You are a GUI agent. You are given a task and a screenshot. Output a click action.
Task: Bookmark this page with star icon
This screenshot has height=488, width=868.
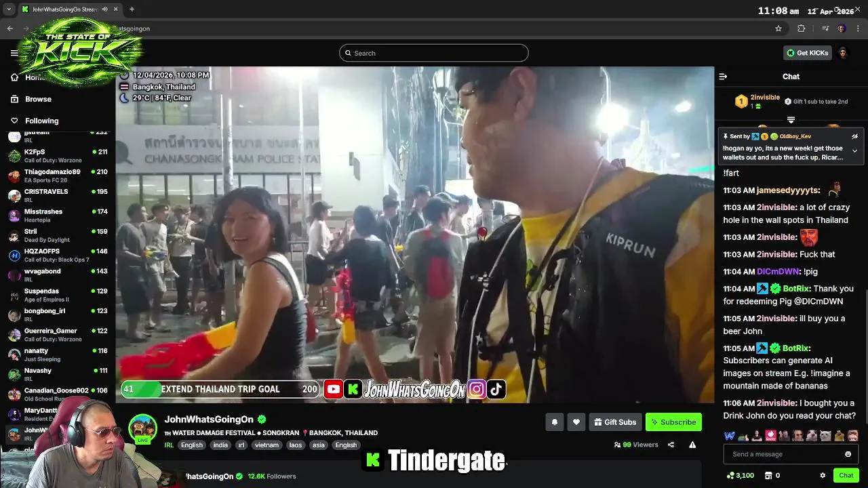pos(778,28)
